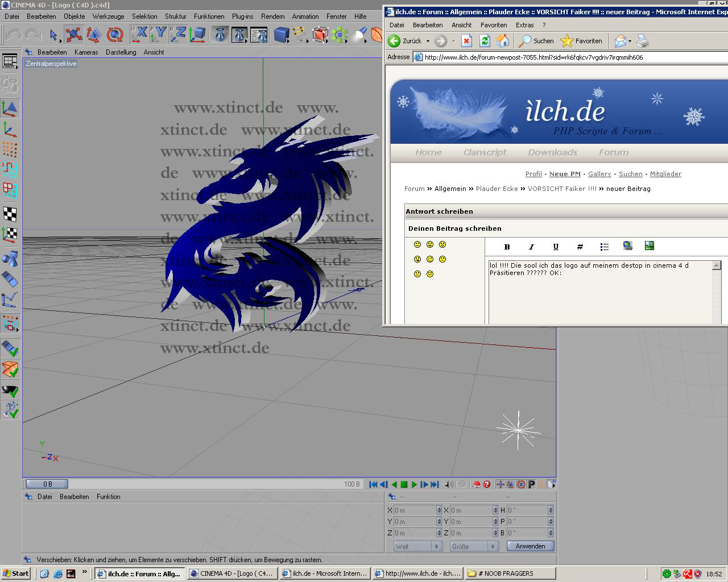This screenshot has height=582, width=728.
Task: Open the Objekte menu in Cinema 4D
Action: [74, 16]
